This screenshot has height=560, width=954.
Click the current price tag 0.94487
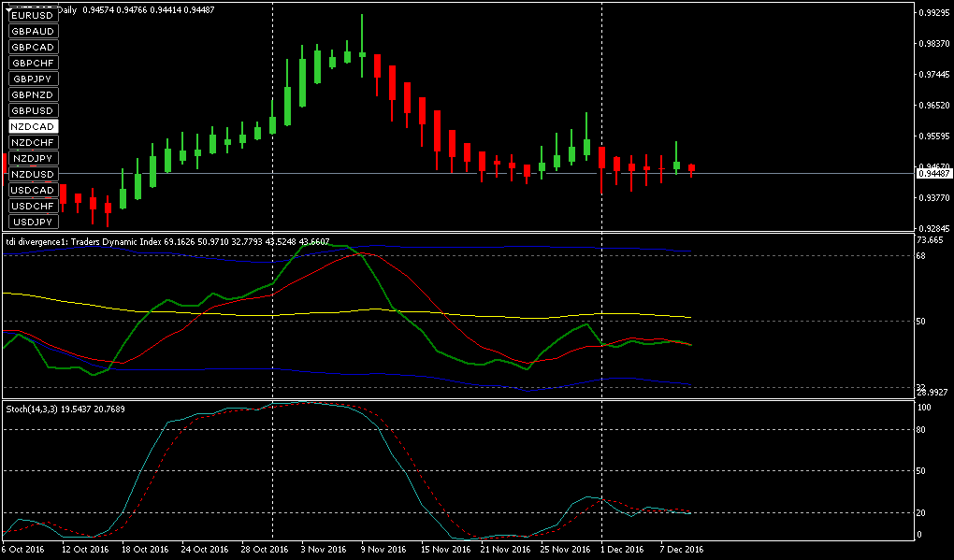point(934,174)
